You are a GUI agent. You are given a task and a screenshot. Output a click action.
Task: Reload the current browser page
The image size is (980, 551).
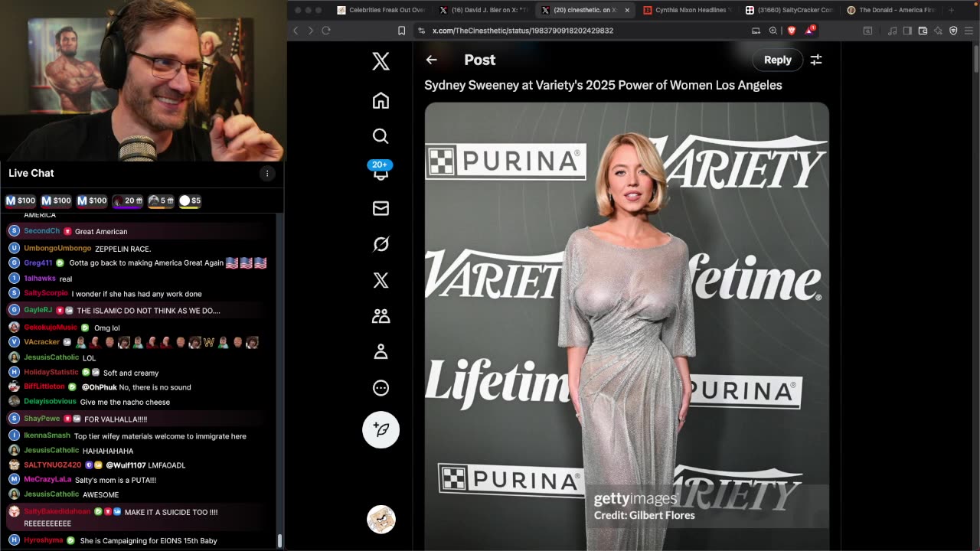pyautogui.click(x=326, y=31)
